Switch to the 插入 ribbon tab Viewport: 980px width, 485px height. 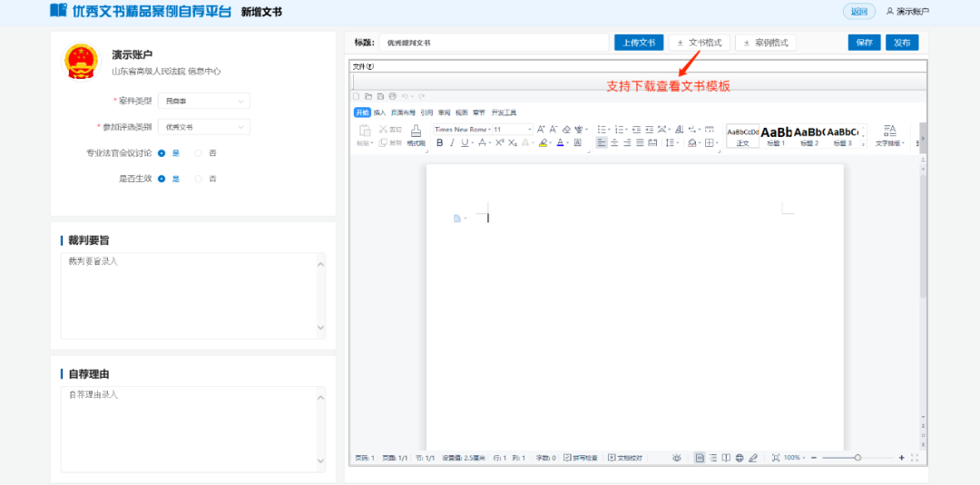[x=379, y=112]
